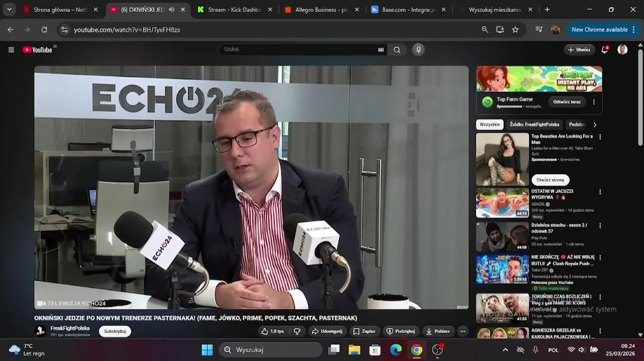Click the magnifier search button in YouTube
The height and width of the screenshot is (361, 644).
(x=397, y=50)
